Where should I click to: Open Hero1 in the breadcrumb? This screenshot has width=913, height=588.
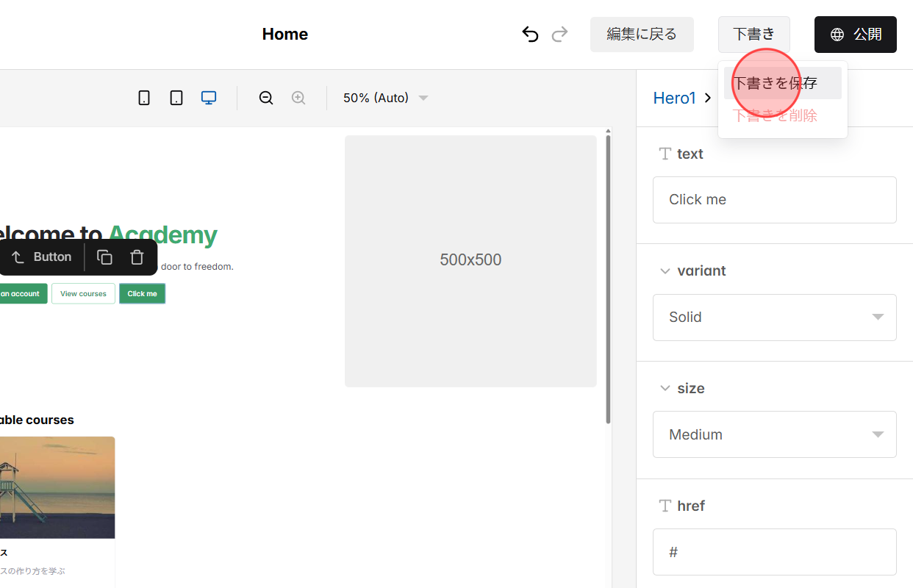click(x=674, y=97)
